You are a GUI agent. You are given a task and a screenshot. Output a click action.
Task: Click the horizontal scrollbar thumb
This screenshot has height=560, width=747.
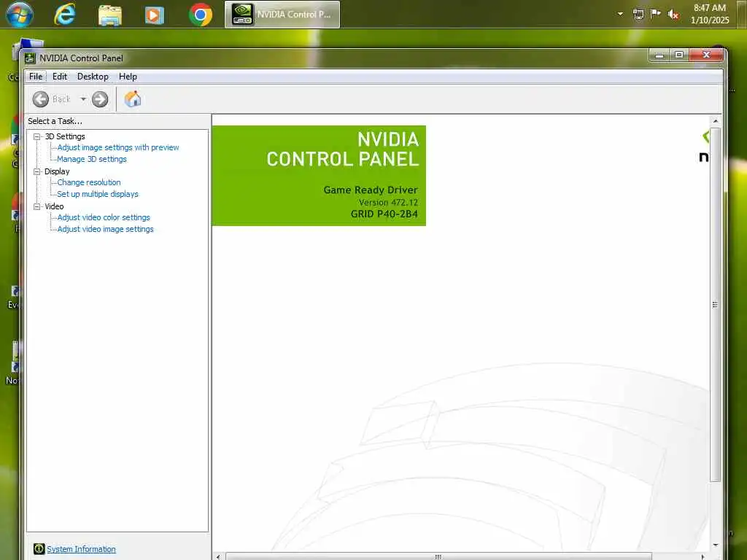coord(438,556)
